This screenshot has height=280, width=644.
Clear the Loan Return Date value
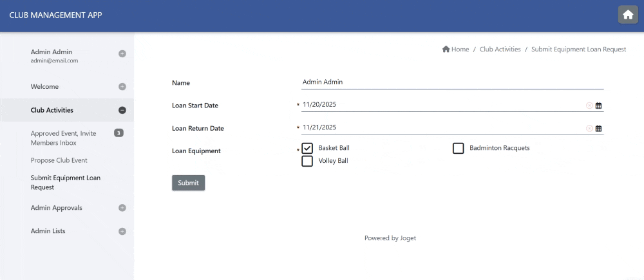(589, 129)
